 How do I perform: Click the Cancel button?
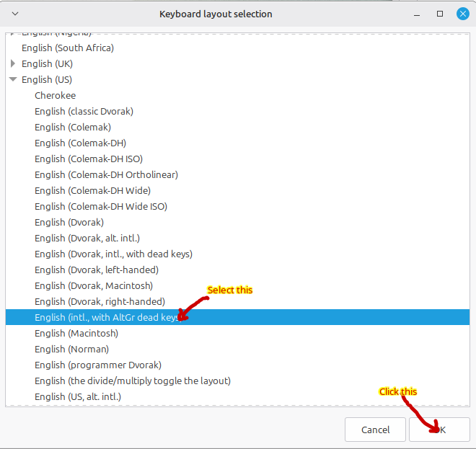click(375, 430)
